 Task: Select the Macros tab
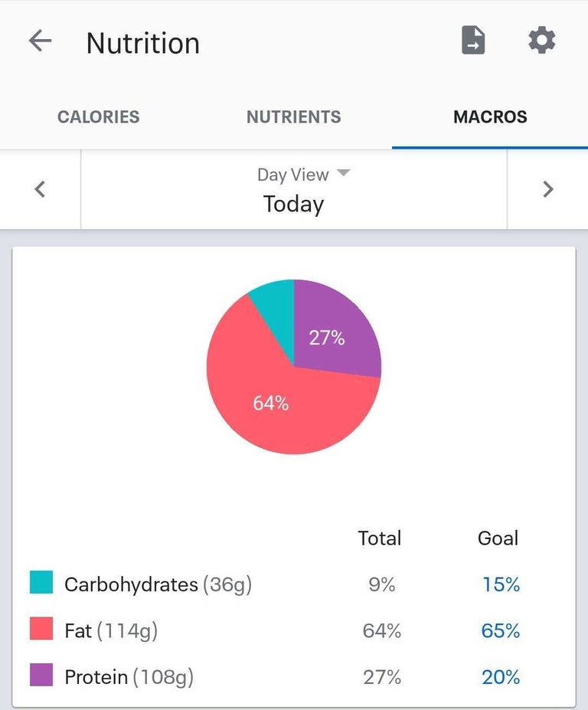(x=490, y=117)
